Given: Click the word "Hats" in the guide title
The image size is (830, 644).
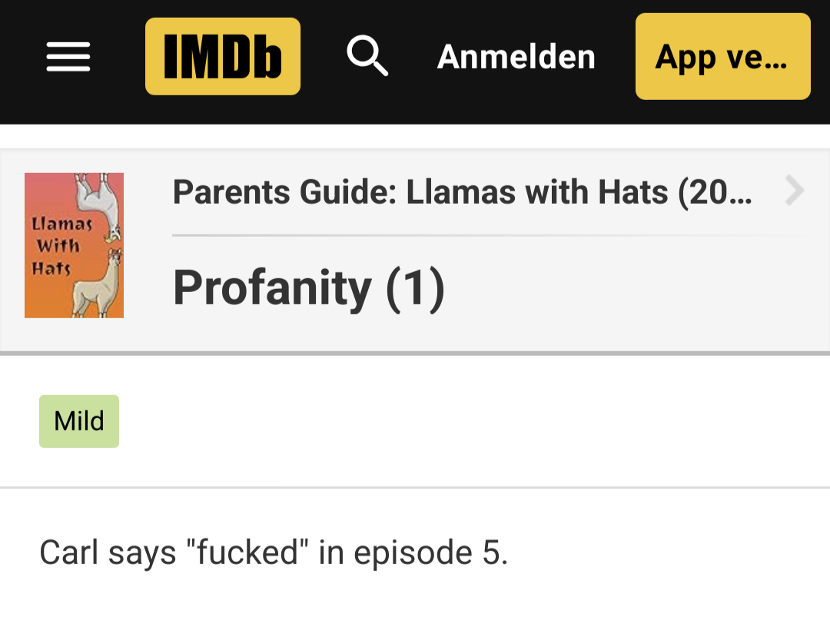Looking at the screenshot, I should tap(633, 192).
